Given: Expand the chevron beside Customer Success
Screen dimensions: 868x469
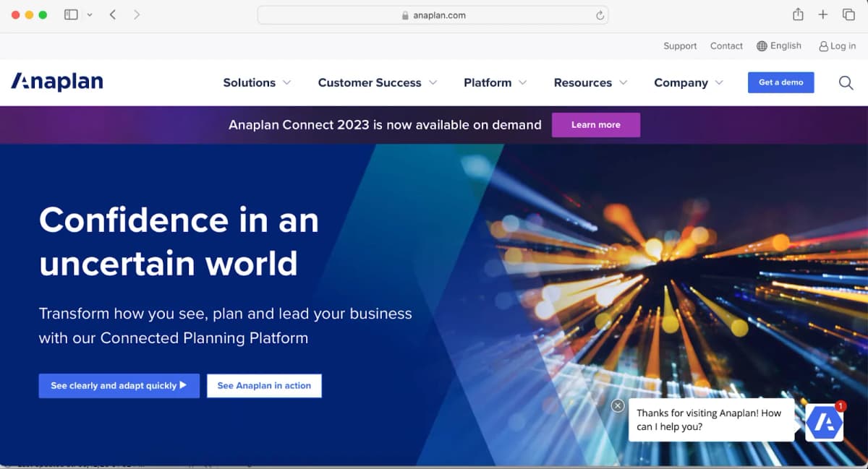Looking at the screenshot, I should click(433, 82).
